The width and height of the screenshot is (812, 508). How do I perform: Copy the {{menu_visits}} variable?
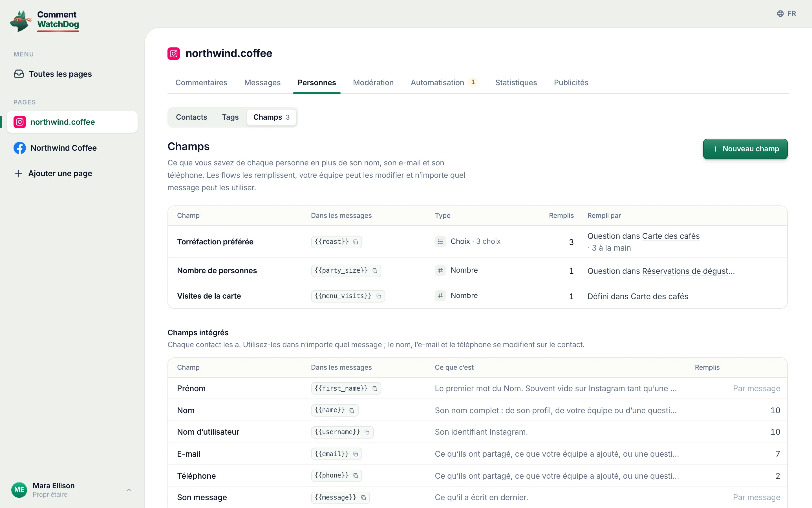point(378,296)
